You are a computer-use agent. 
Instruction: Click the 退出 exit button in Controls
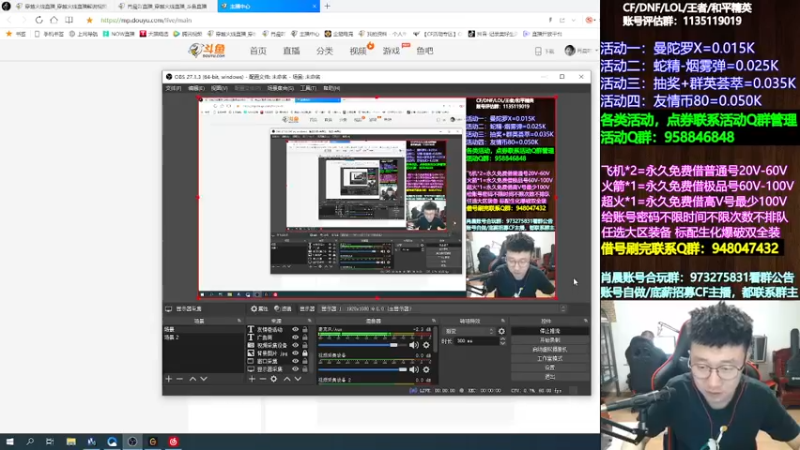click(x=549, y=377)
